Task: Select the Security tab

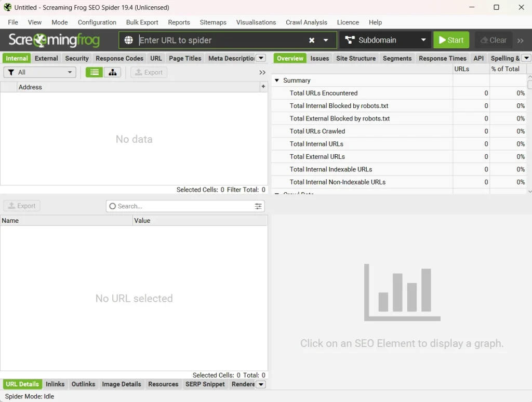Action: pyautogui.click(x=77, y=58)
